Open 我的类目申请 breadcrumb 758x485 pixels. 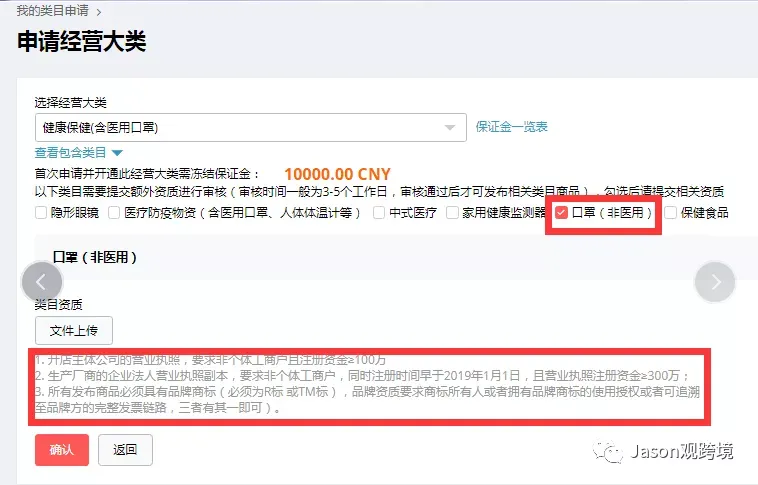(x=52, y=11)
